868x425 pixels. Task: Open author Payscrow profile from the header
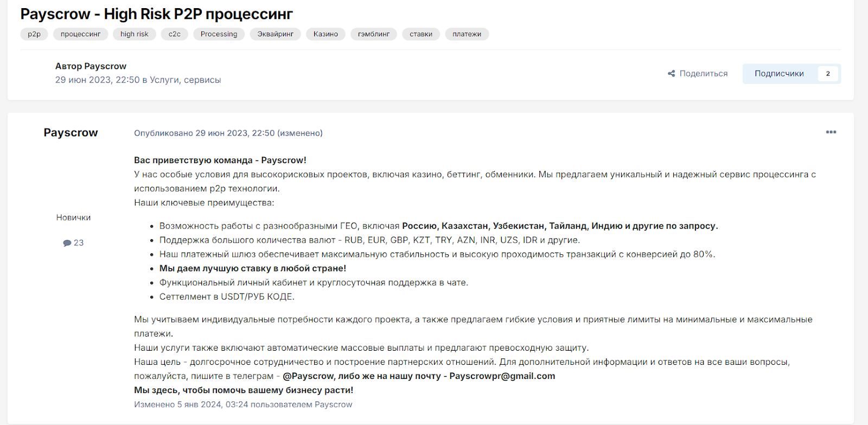[110, 66]
